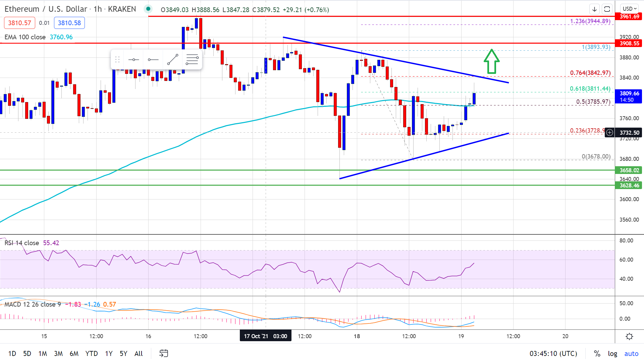Select the Trend Line drawing tool
Image resolution: width=644 pixels, height=361 pixels.
173,60
